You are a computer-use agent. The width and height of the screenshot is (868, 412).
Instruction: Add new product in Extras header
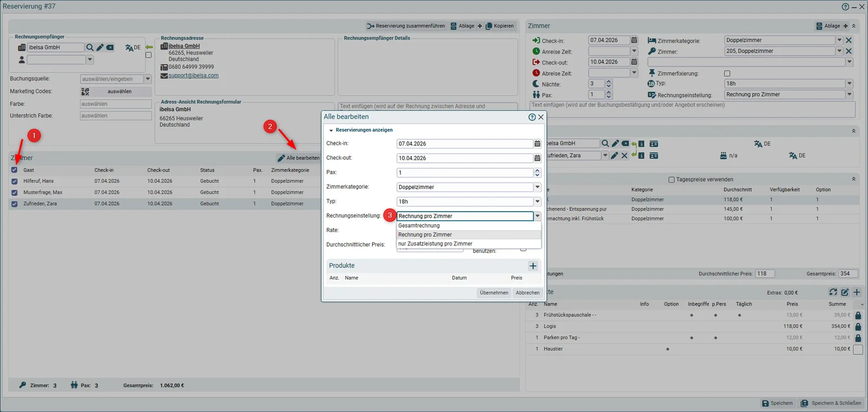click(857, 292)
